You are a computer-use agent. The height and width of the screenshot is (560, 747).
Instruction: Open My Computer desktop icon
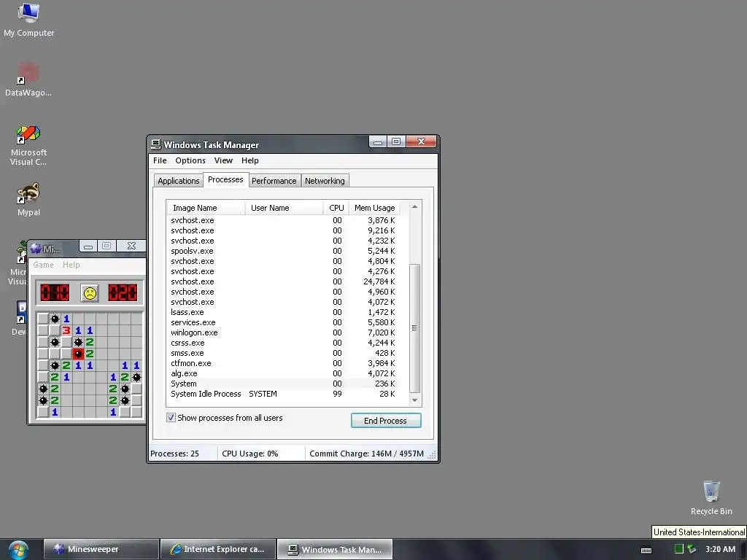coord(28,20)
